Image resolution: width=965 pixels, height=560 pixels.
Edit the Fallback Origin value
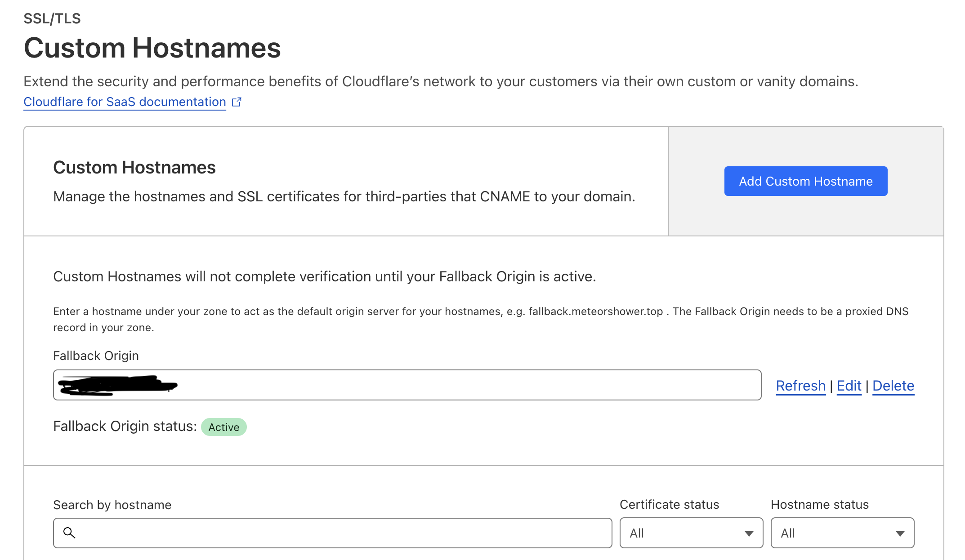pyautogui.click(x=849, y=386)
